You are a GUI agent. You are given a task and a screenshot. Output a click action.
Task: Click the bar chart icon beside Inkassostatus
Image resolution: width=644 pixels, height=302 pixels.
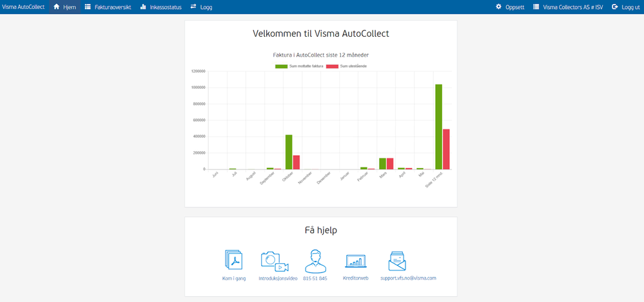click(143, 7)
